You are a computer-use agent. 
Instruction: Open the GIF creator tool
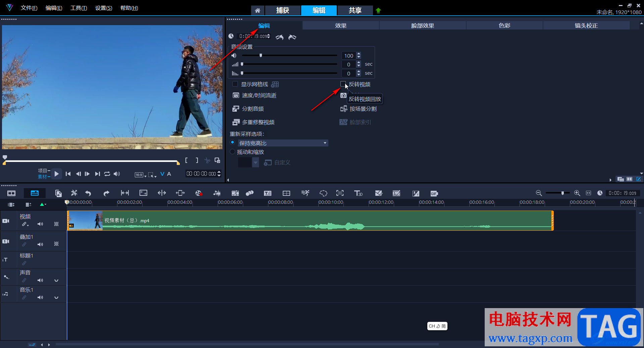pos(434,193)
